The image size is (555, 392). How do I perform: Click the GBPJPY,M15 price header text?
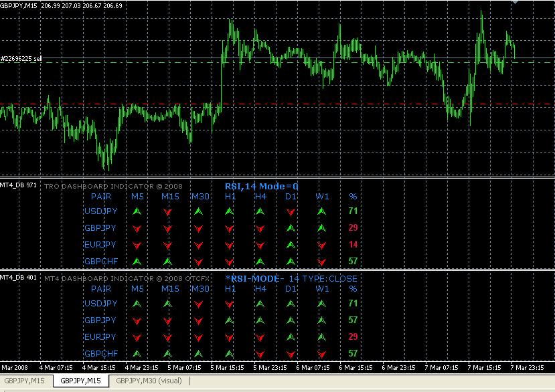click(61, 5)
